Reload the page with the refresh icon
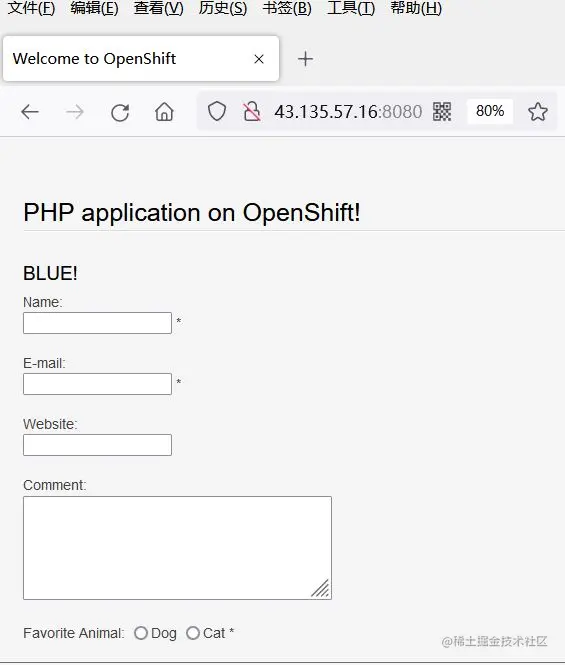The width and height of the screenshot is (565, 665). (x=120, y=112)
